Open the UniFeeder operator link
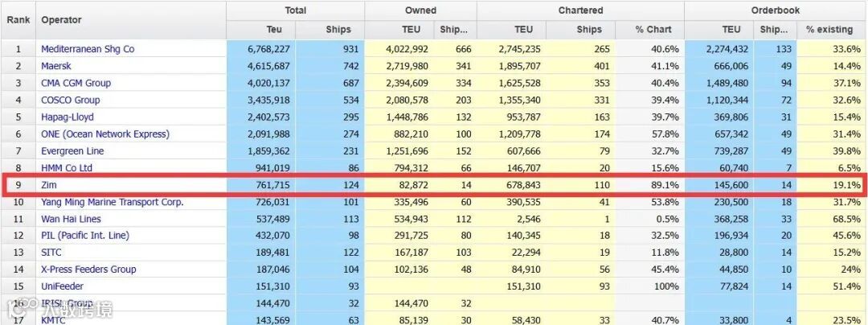This screenshot has height=325, width=868. click(x=62, y=287)
